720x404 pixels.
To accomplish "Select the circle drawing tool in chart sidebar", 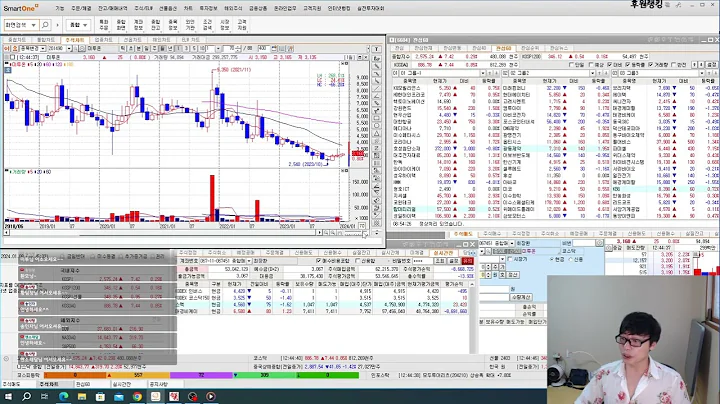I will [377, 126].
